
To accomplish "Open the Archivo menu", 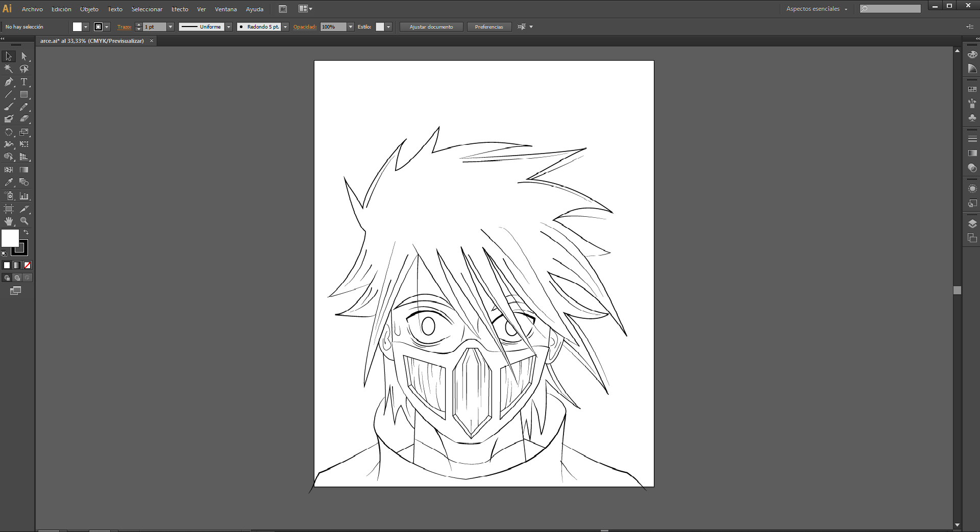I will pyautogui.click(x=32, y=9).
